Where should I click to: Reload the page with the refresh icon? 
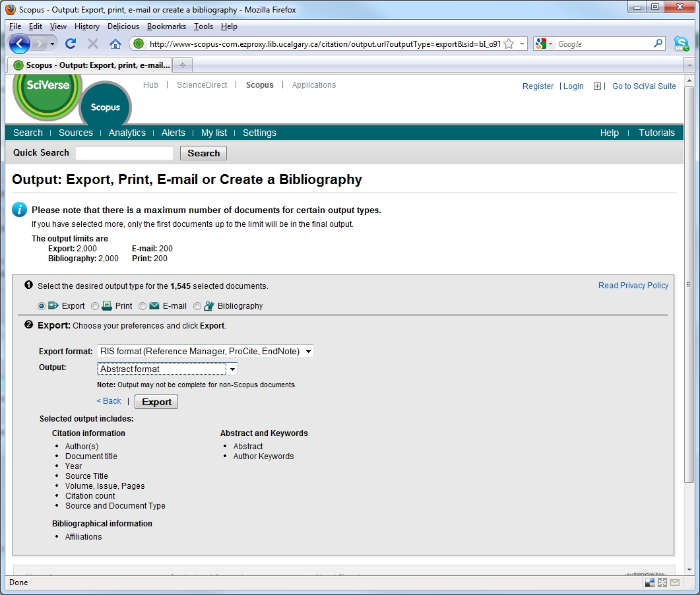pyautogui.click(x=71, y=44)
